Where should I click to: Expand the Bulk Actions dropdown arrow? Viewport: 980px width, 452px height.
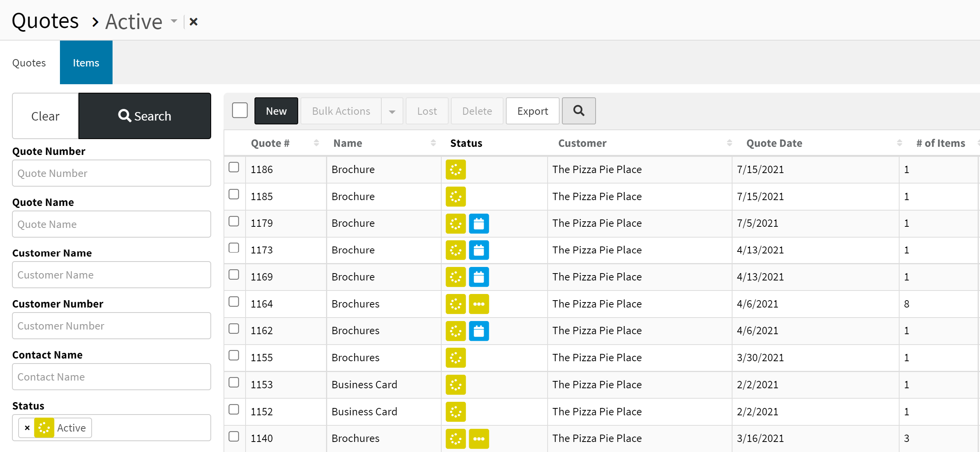(392, 112)
